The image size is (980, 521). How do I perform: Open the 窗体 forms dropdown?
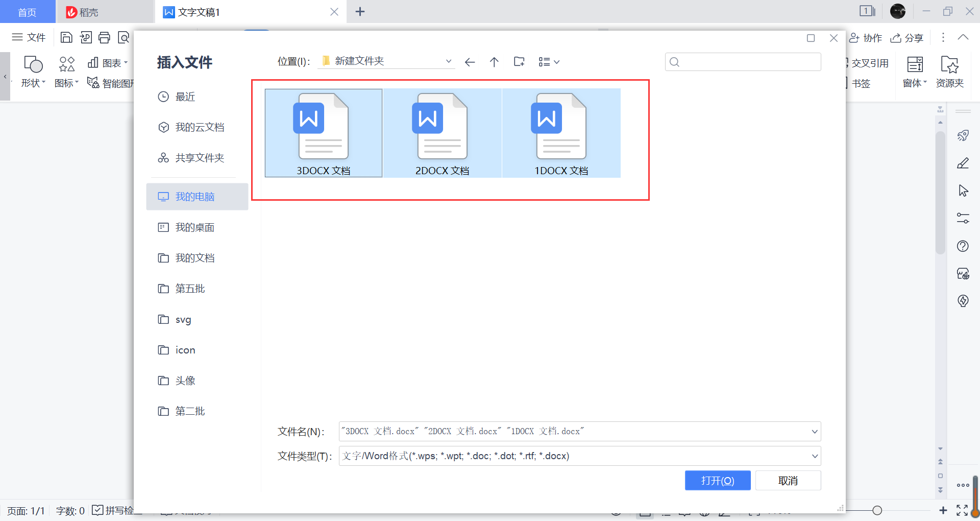tap(915, 72)
